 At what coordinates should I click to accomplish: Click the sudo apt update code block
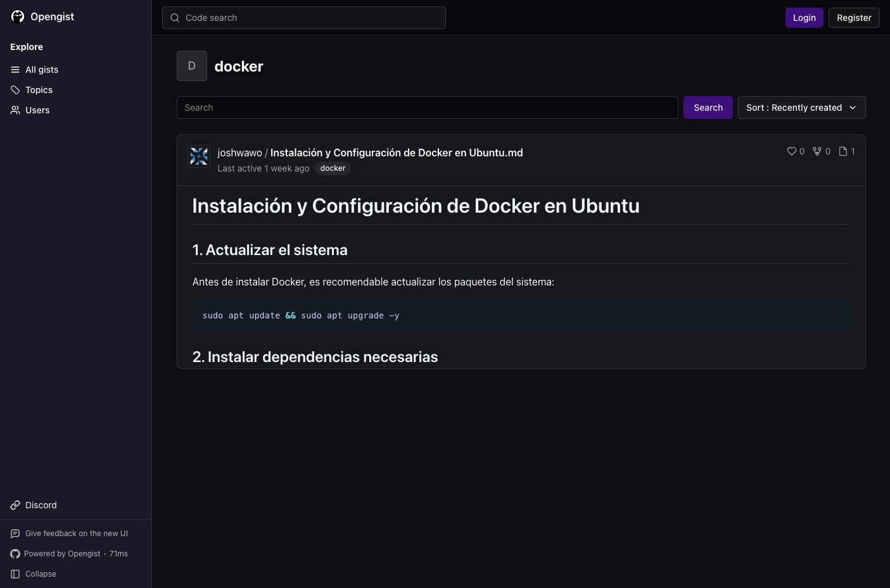521,316
